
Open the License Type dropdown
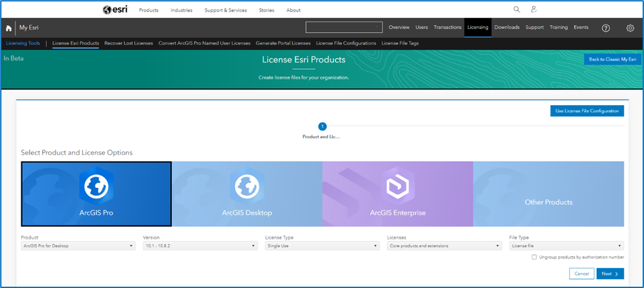pyautogui.click(x=323, y=245)
